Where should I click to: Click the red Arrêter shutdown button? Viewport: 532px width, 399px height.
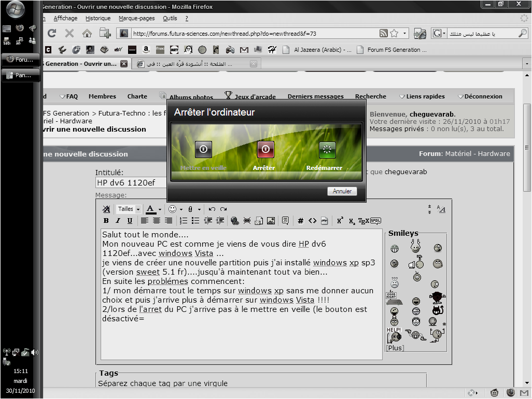(x=265, y=149)
